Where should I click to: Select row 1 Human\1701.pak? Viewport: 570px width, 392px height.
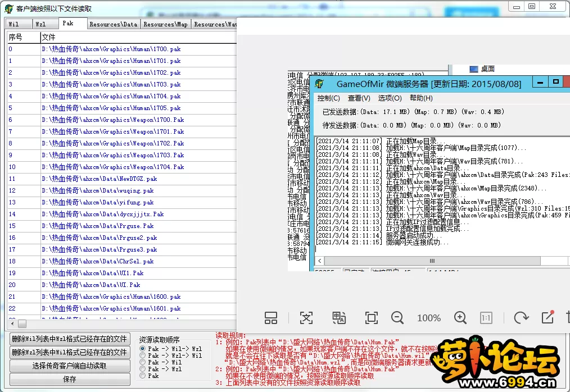pos(122,61)
